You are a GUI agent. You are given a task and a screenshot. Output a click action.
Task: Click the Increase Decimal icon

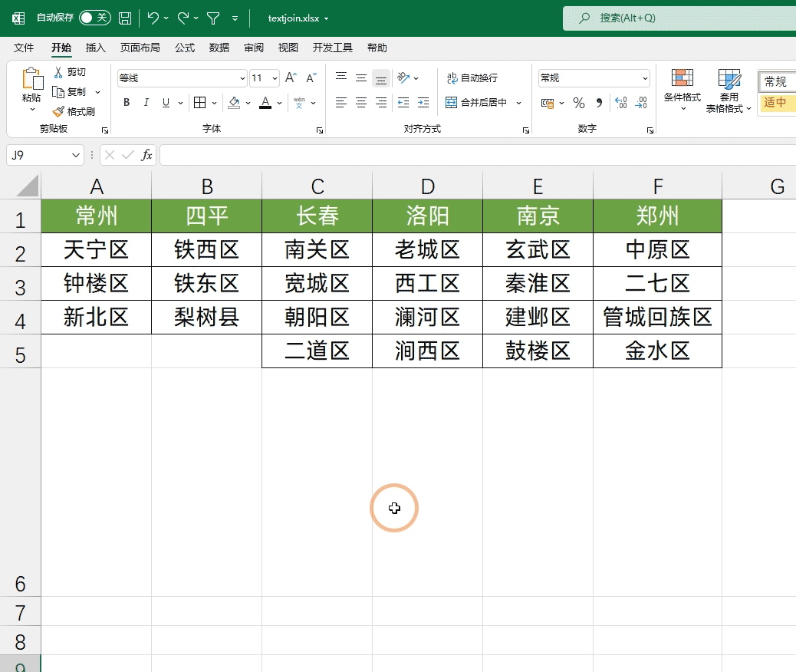pyautogui.click(x=621, y=102)
